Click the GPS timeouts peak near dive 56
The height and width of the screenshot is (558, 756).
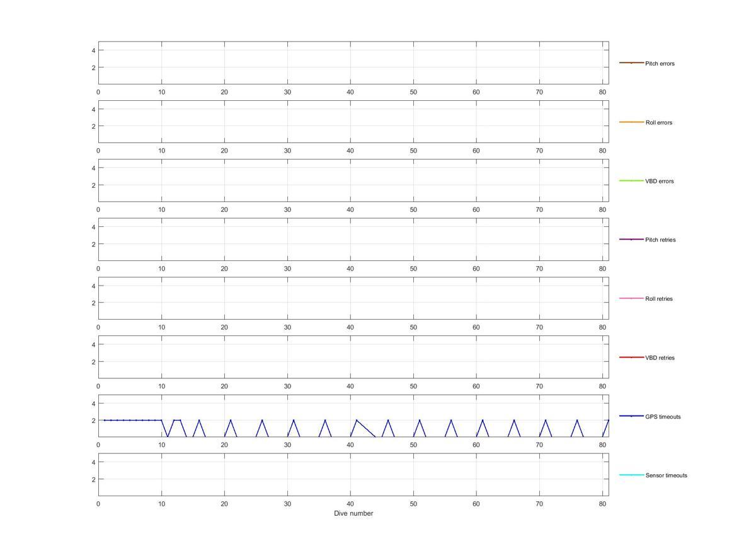[x=451, y=420]
